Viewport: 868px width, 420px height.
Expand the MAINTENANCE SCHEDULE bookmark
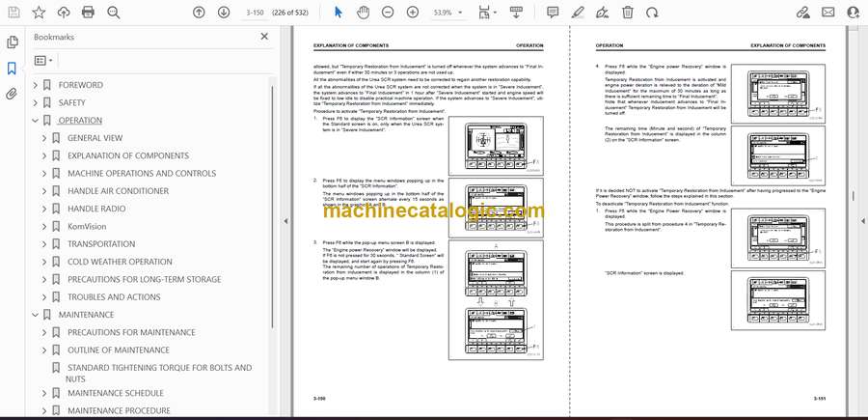tap(44, 393)
